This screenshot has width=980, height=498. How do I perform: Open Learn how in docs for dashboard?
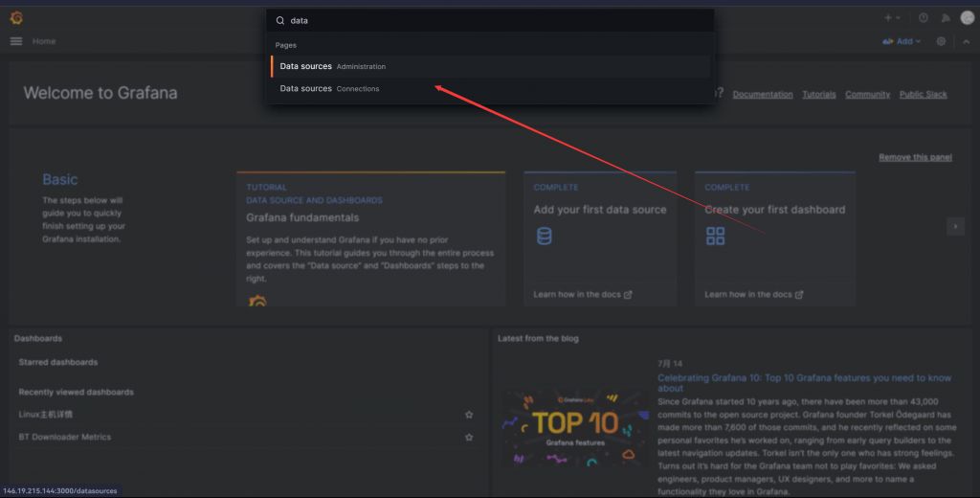(x=754, y=294)
